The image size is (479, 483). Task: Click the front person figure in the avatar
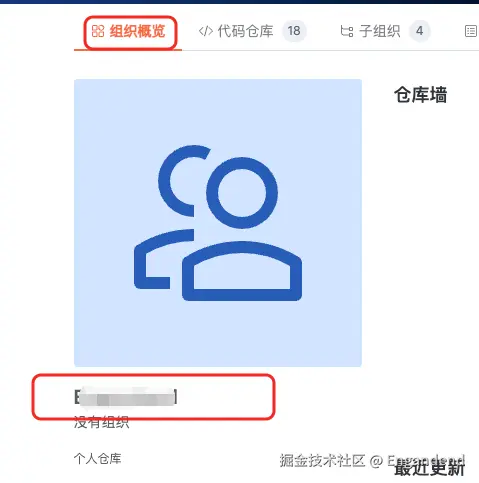pyautogui.click(x=242, y=228)
